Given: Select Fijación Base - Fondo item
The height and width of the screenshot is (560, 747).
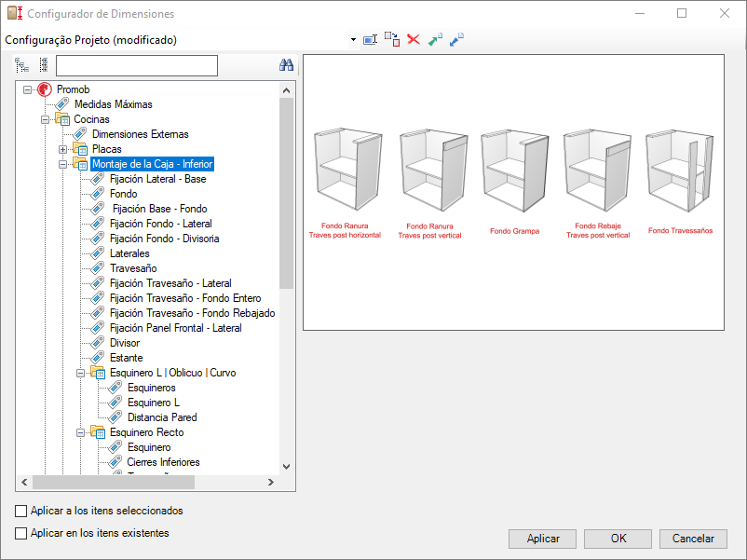Looking at the screenshot, I should point(159,209).
